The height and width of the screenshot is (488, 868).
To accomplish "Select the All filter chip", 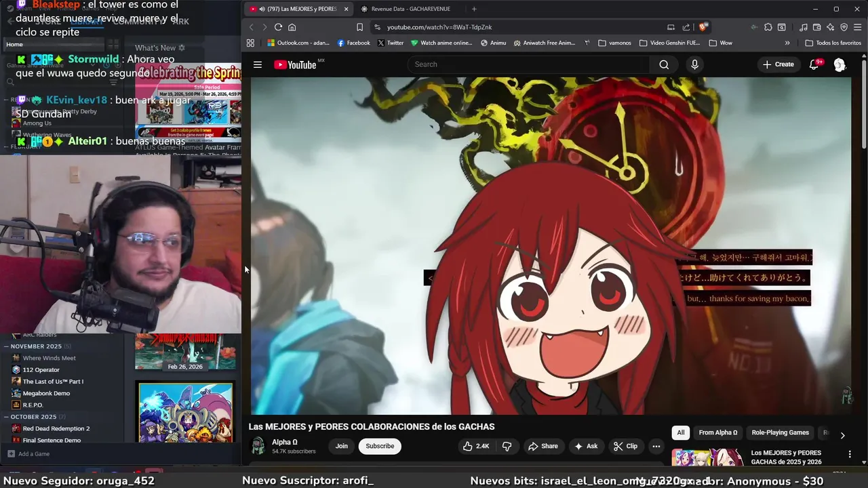I will coord(681,432).
